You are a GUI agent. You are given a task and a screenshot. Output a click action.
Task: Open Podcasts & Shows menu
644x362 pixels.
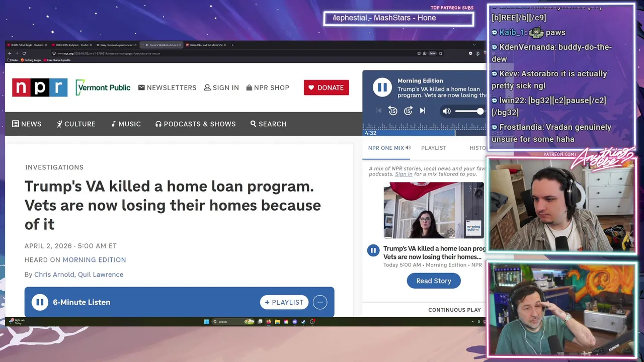pos(195,124)
